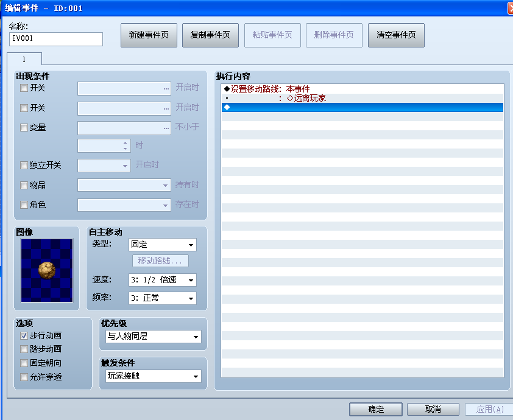Enable the 角色 condition checkbox
Image resolution: width=513 pixels, height=420 pixels.
point(24,205)
